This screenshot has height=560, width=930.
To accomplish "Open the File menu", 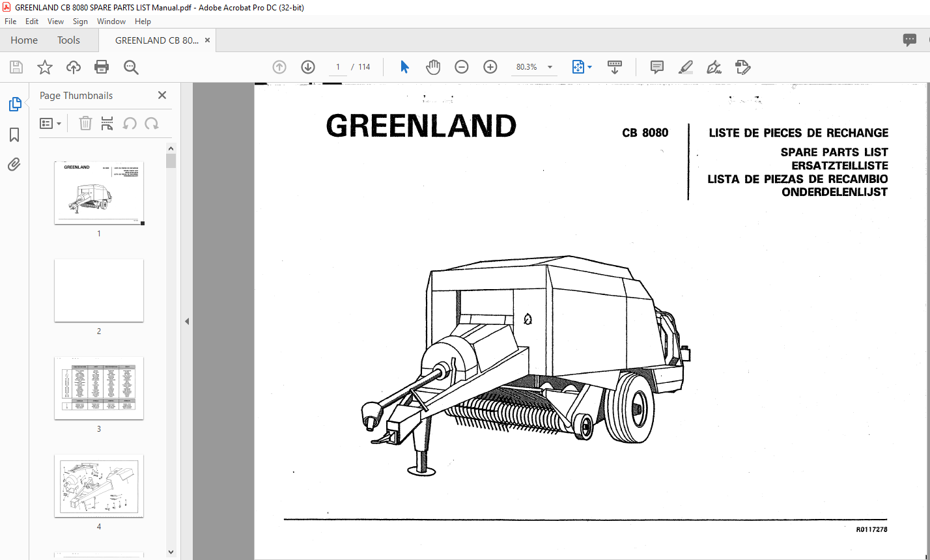I will tap(10, 21).
